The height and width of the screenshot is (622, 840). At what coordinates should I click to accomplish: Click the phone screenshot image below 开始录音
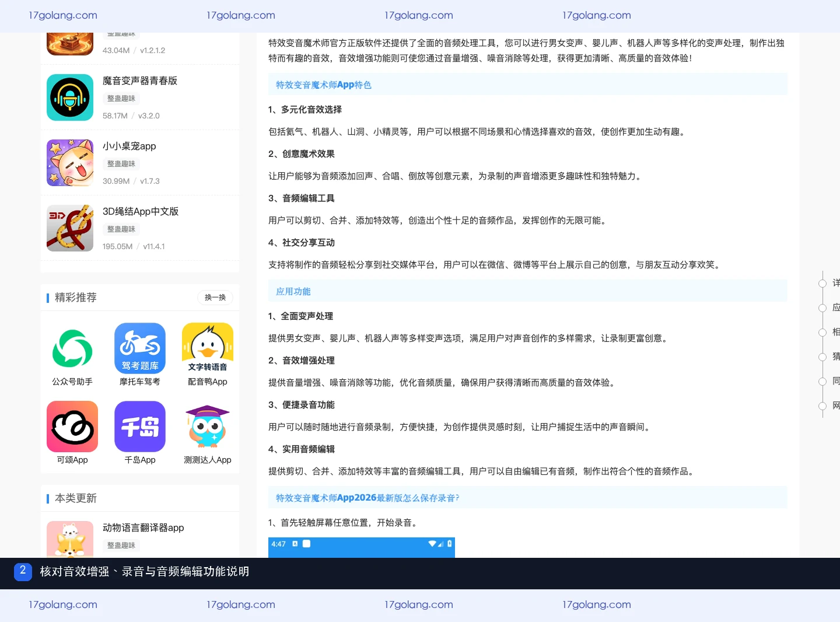[x=362, y=547]
